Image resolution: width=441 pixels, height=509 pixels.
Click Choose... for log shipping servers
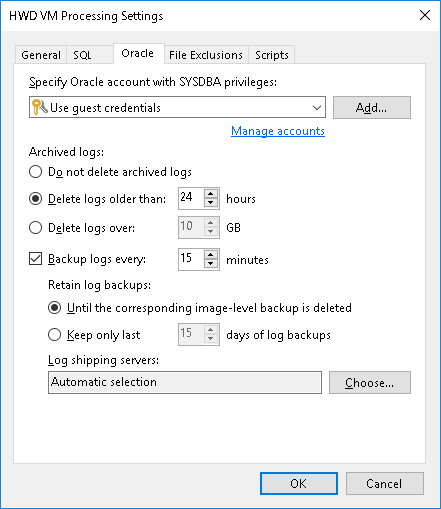pyautogui.click(x=370, y=383)
